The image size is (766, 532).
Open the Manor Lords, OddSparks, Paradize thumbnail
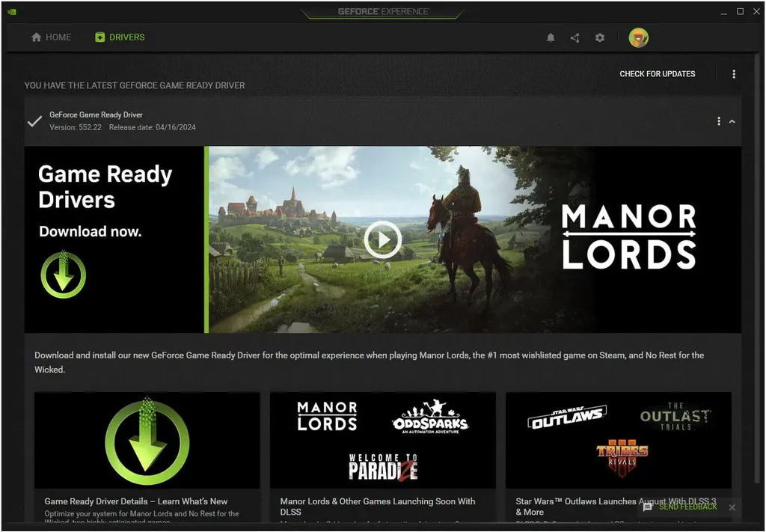tap(382, 440)
